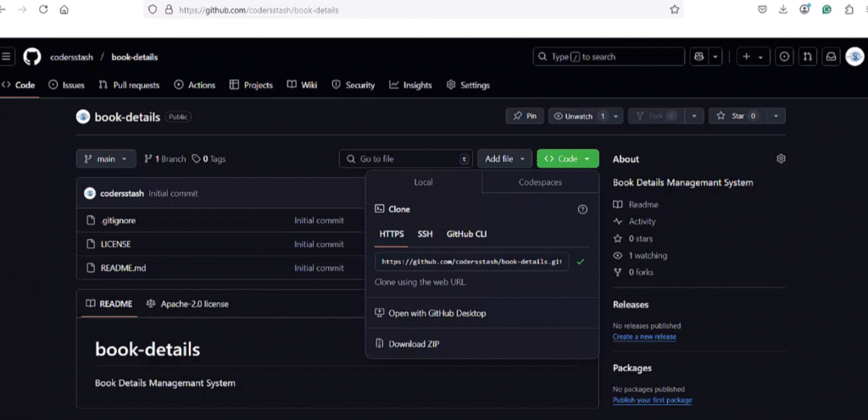This screenshot has height=420, width=868.
Task: Star the repository
Action: [737, 116]
